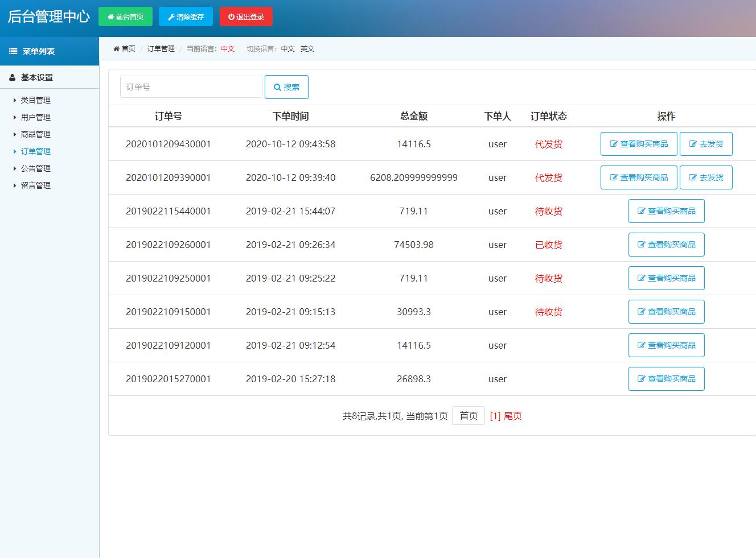Image resolution: width=756 pixels, height=558 pixels.
Task: Click the magnifier icon in 搜索 button
Action: click(x=277, y=86)
